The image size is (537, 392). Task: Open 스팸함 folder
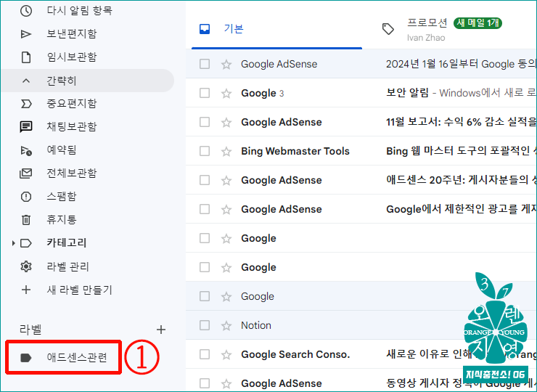click(x=61, y=197)
